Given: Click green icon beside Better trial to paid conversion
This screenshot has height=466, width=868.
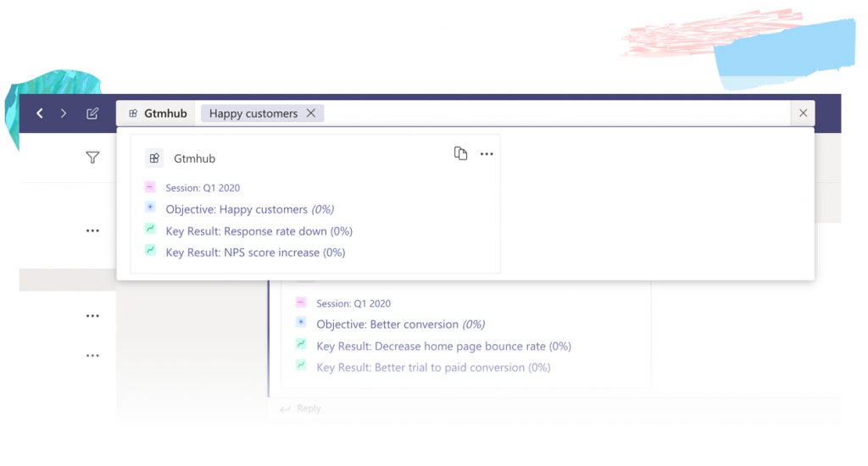Looking at the screenshot, I should [301, 364].
